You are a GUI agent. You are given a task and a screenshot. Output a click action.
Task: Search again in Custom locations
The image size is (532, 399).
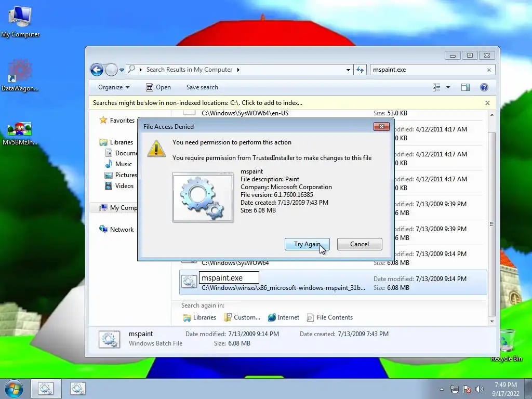[242, 317]
